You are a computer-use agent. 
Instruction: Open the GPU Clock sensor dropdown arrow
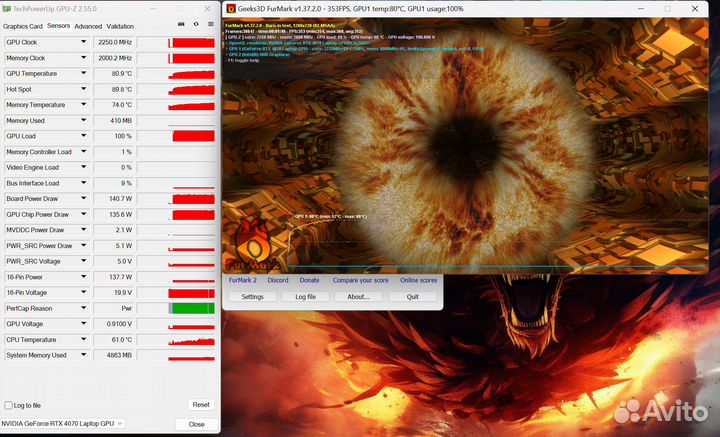click(84, 43)
